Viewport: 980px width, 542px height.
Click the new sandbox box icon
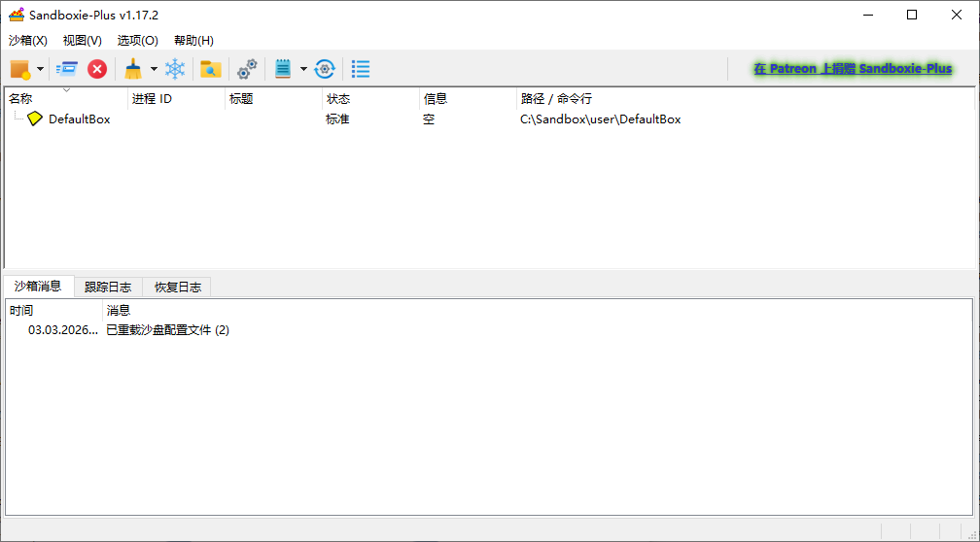pyautogui.click(x=20, y=69)
